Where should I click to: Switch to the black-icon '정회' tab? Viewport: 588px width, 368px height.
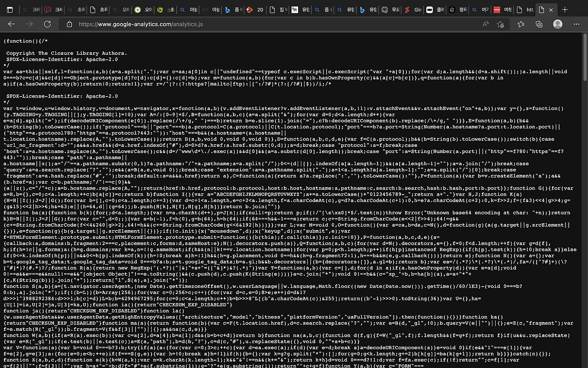pos(458,10)
